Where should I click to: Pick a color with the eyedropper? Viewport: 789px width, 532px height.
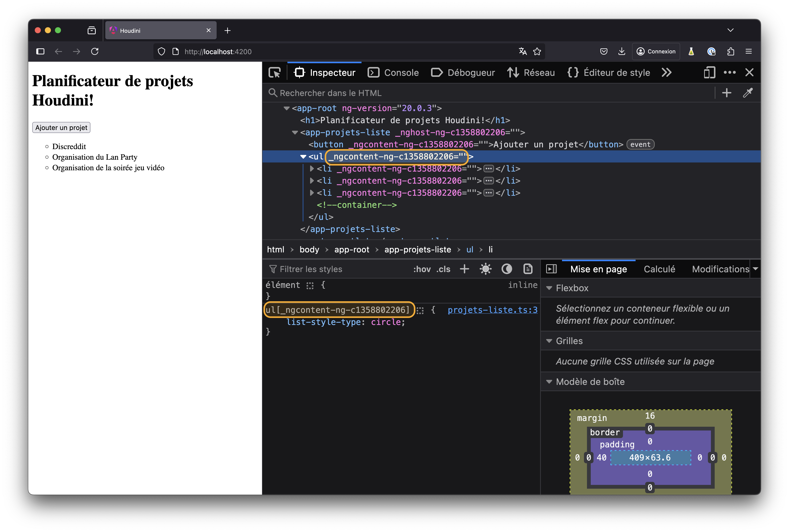pos(748,93)
